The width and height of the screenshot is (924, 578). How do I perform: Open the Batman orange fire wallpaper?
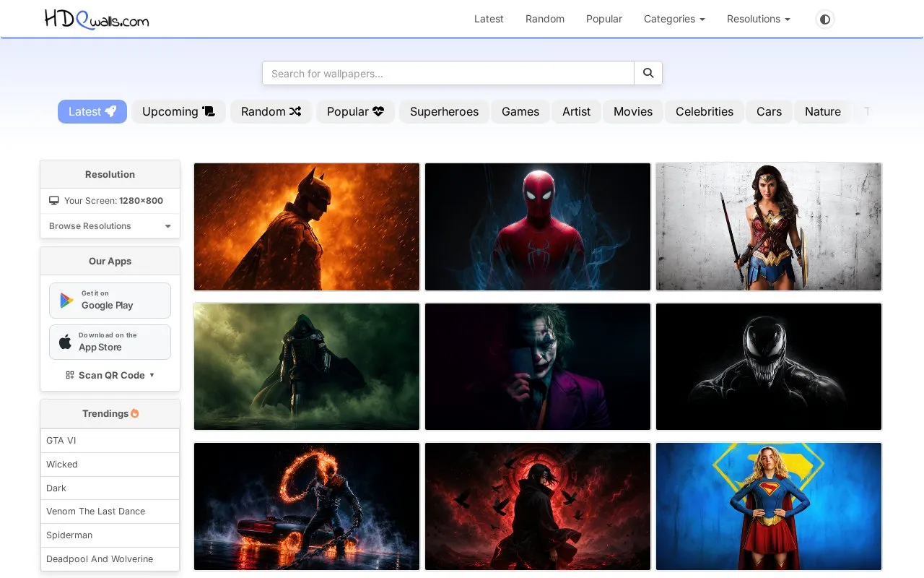(x=307, y=227)
